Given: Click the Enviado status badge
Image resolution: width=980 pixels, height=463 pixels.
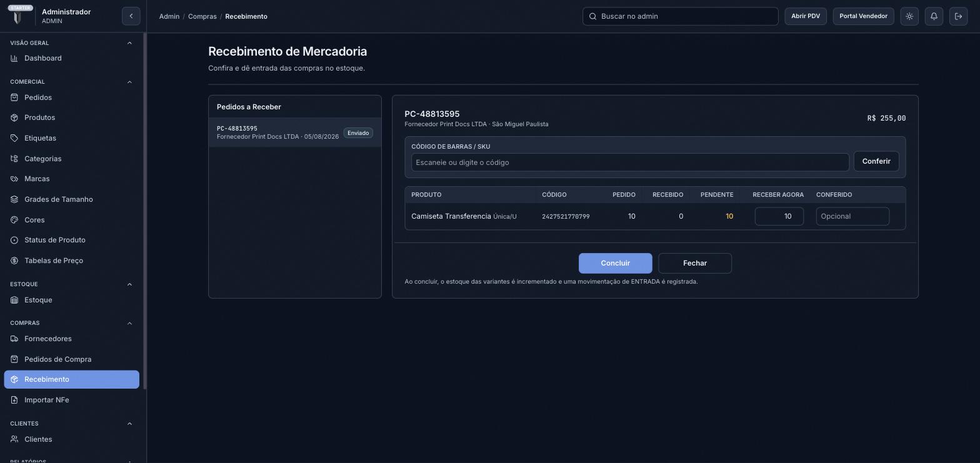Looking at the screenshot, I should 358,132.
